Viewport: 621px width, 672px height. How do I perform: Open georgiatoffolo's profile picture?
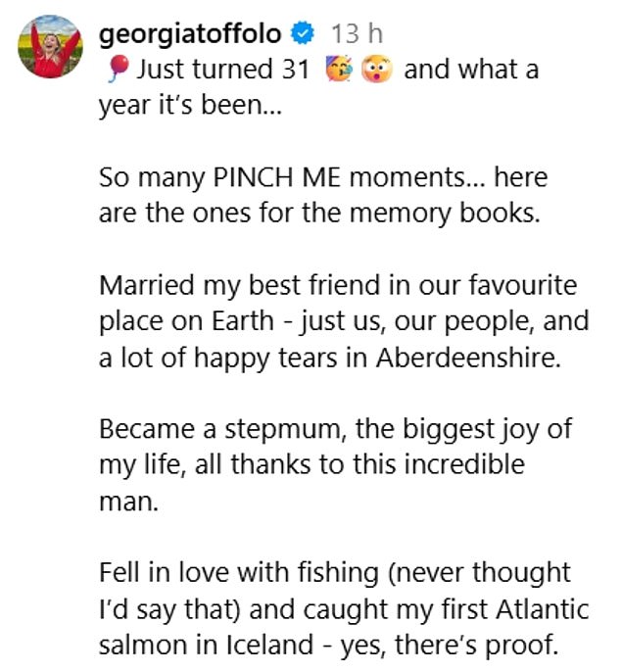pyautogui.click(x=50, y=48)
